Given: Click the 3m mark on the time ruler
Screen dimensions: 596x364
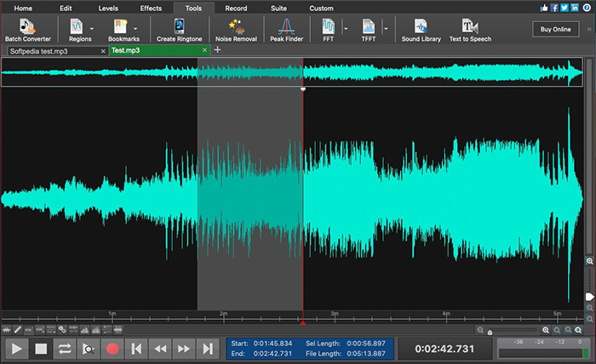Looking at the screenshot, I should [335, 314].
